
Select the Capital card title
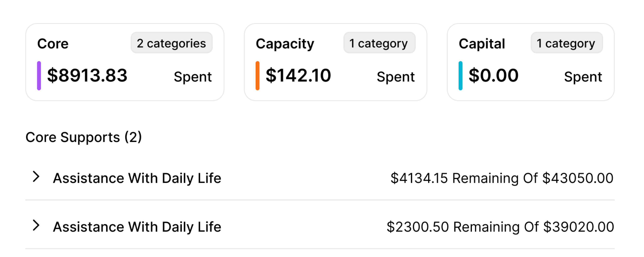tap(482, 44)
